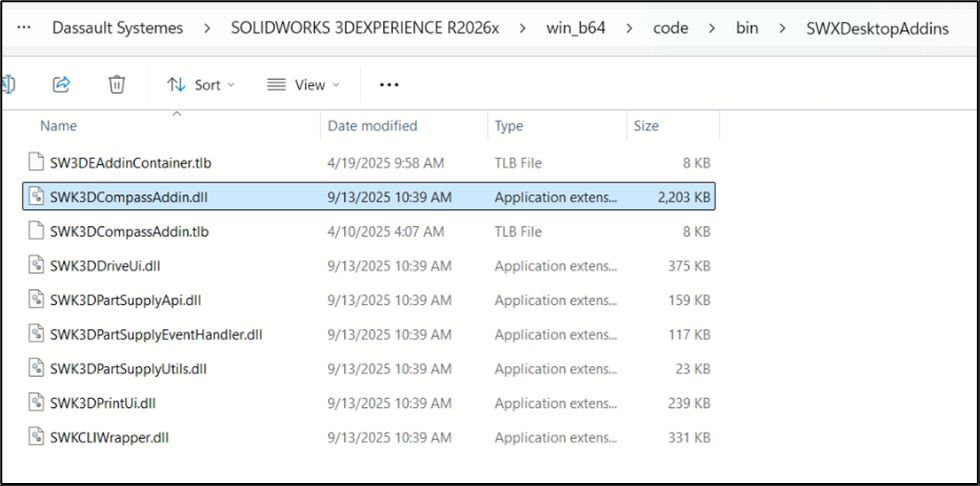This screenshot has height=486, width=980.
Task: Click the 331 KB size value
Action: 689,438
